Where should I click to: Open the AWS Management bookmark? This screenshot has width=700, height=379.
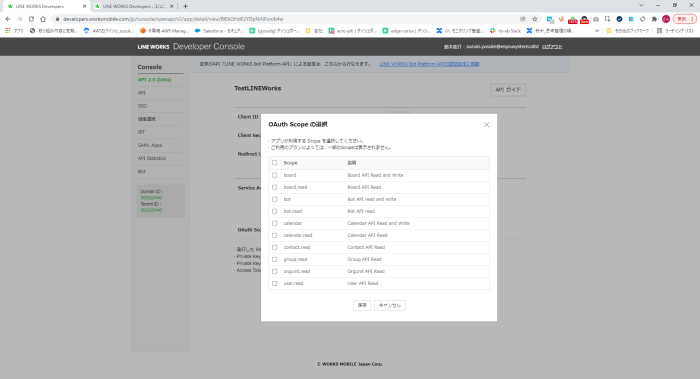coord(164,31)
